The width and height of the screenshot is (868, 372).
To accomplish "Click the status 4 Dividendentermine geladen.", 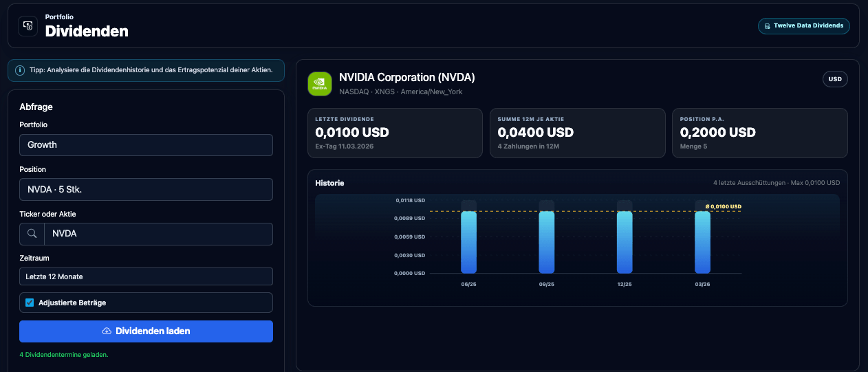I will coord(64,355).
